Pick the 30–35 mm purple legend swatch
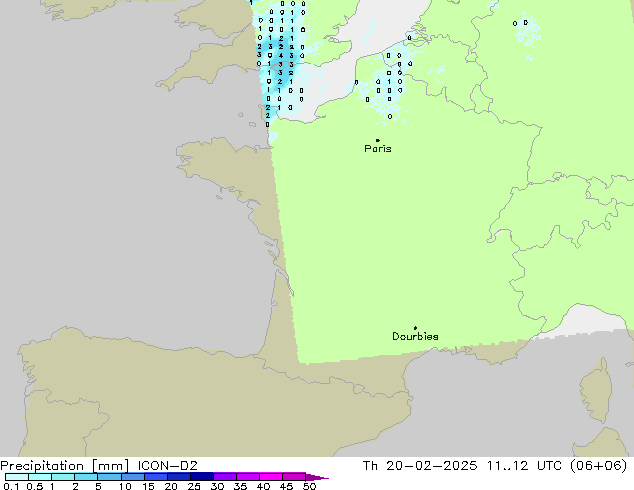Screen dimensions: 634x490 [225, 477]
